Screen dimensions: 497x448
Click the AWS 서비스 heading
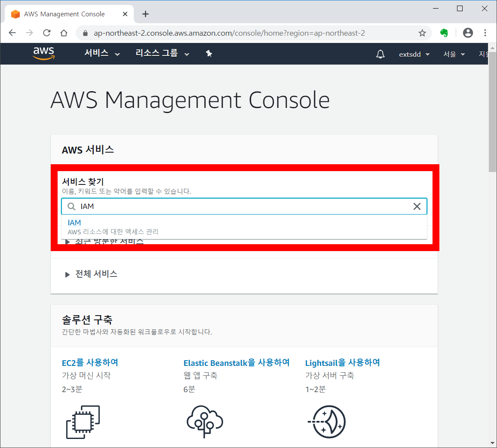click(88, 150)
